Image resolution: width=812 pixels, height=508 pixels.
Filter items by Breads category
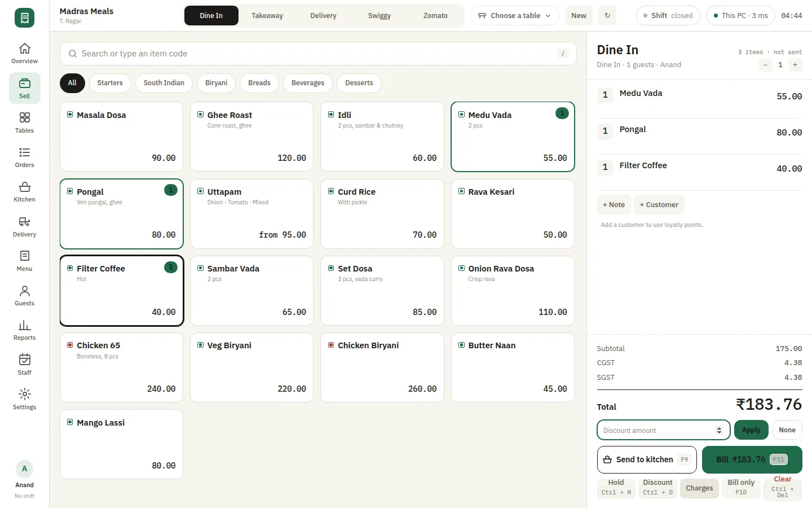259,83
